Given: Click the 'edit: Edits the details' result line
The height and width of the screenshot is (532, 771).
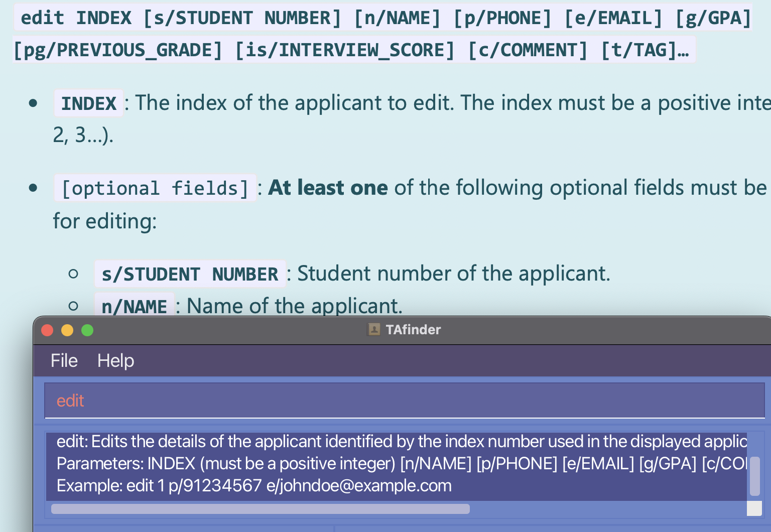Looking at the screenshot, I should point(402,441).
